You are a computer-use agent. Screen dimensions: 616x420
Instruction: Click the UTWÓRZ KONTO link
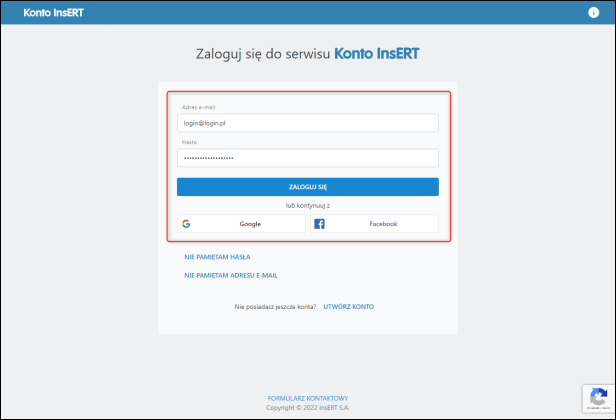point(348,306)
